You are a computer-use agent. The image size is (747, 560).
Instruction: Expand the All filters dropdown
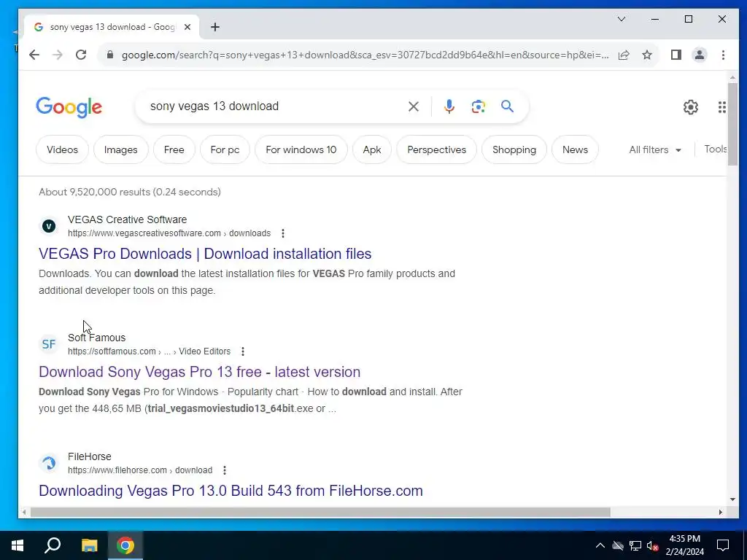(x=655, y=149)
